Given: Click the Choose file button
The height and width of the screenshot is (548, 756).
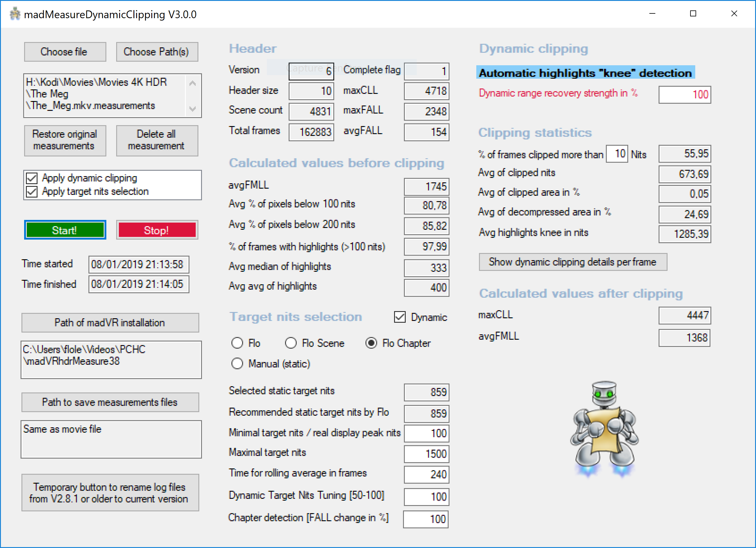Looking at the screenshot, I should 65,52.
